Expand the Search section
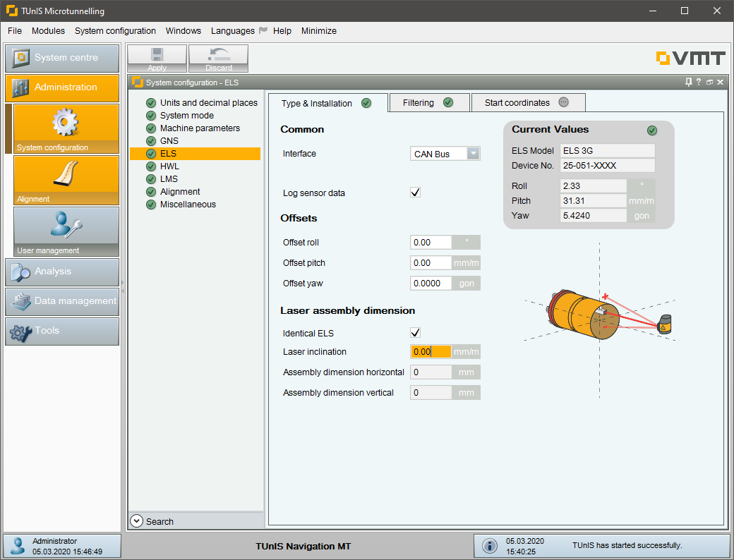The image size is (734, 560). pyautogui.click(x=137, y=521)
